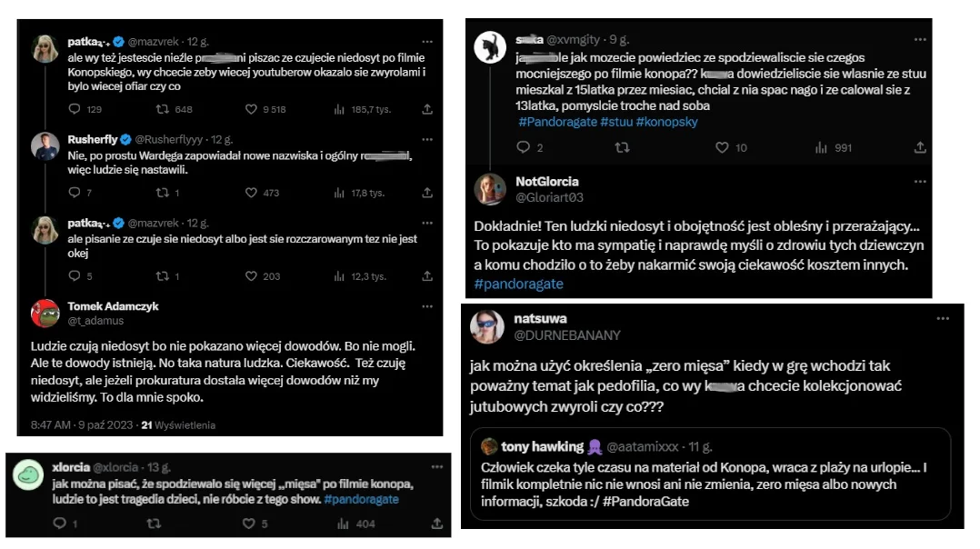The height and width of the screenshot is (549, 980).
Task: Reply to the @xvmgity tweet with 2 replies
Action: (523, 147)
